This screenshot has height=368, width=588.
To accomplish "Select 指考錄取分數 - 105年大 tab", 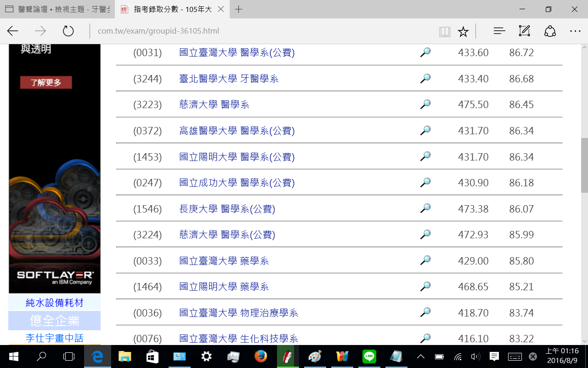I will [172, 9].
